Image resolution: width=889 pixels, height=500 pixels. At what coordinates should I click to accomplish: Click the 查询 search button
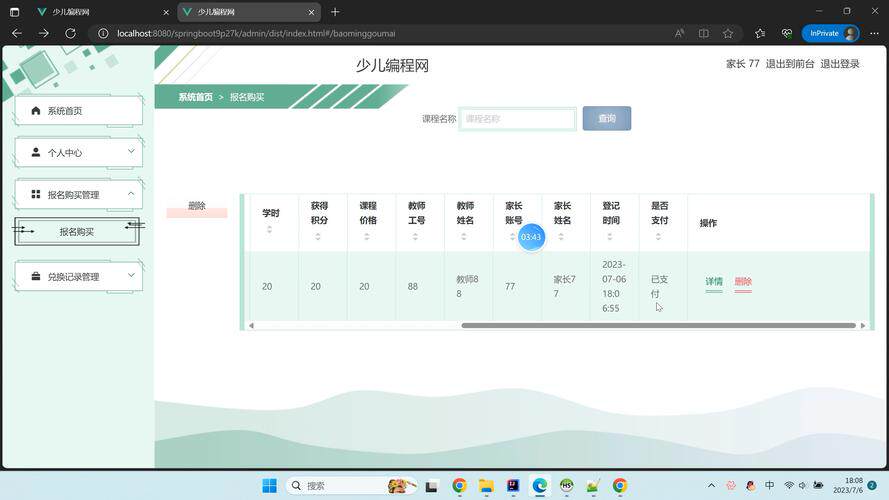607,118
